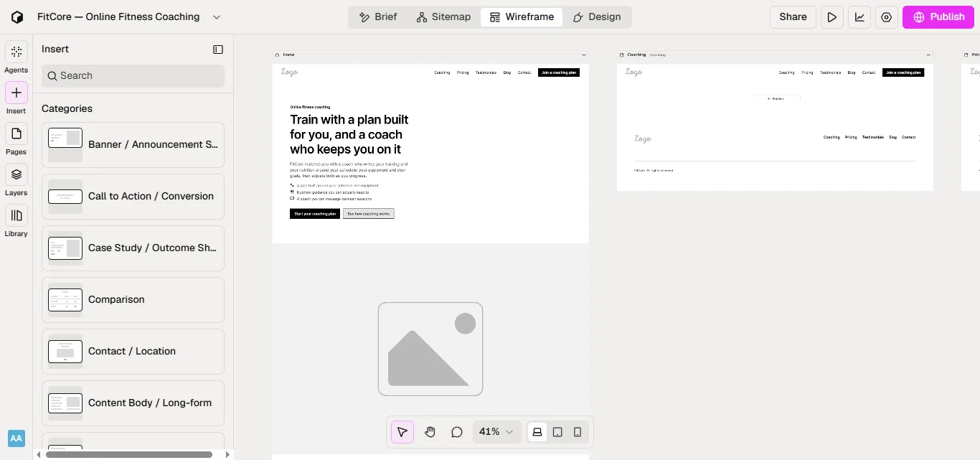
Task: Choose the Banner / Announcement category
Action: [133, 145]
